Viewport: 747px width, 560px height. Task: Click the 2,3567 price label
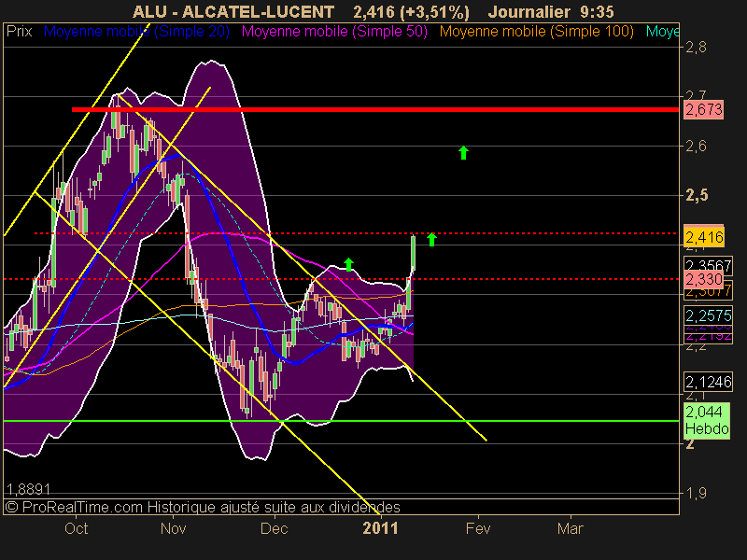click(x=708, y=265)
